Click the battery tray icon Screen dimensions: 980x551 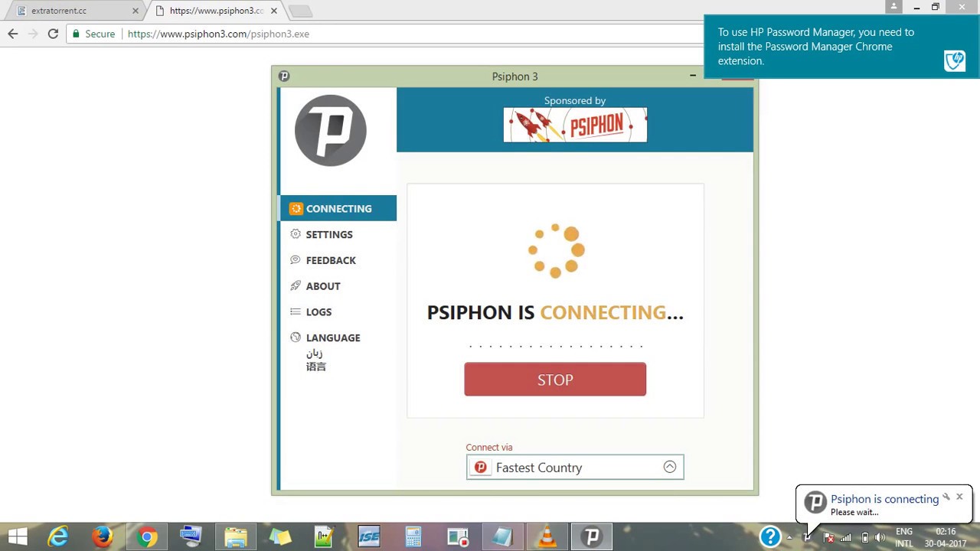(865, 537)
